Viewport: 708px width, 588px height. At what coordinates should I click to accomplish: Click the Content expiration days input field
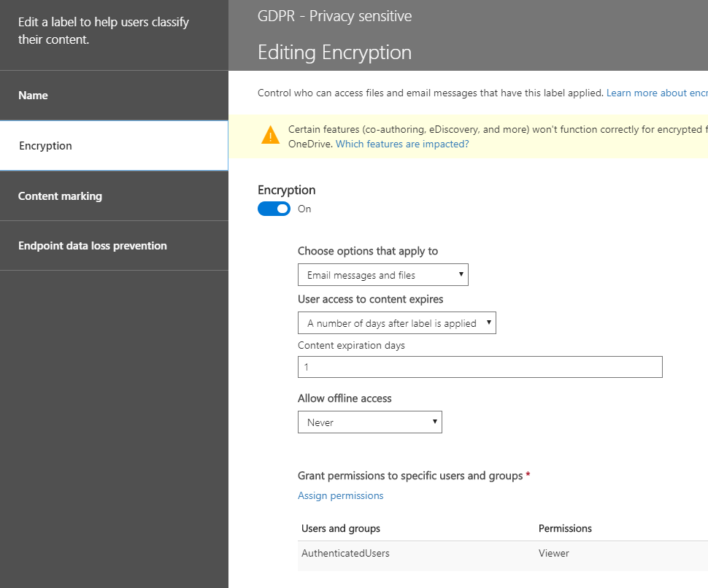click(x=480, y=366)
